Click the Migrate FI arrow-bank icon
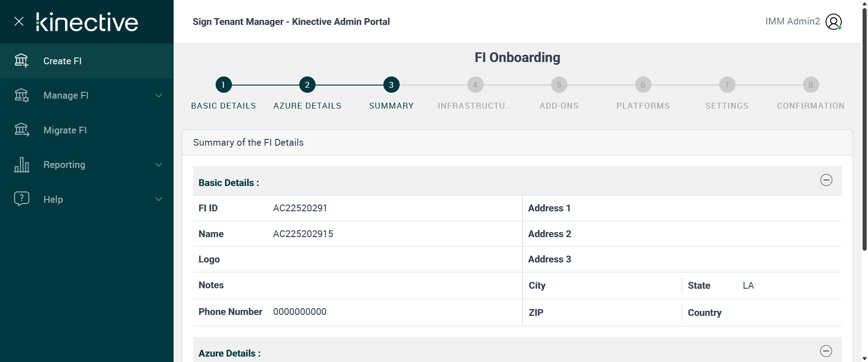 pyautogui.click(x=21, y=130)
